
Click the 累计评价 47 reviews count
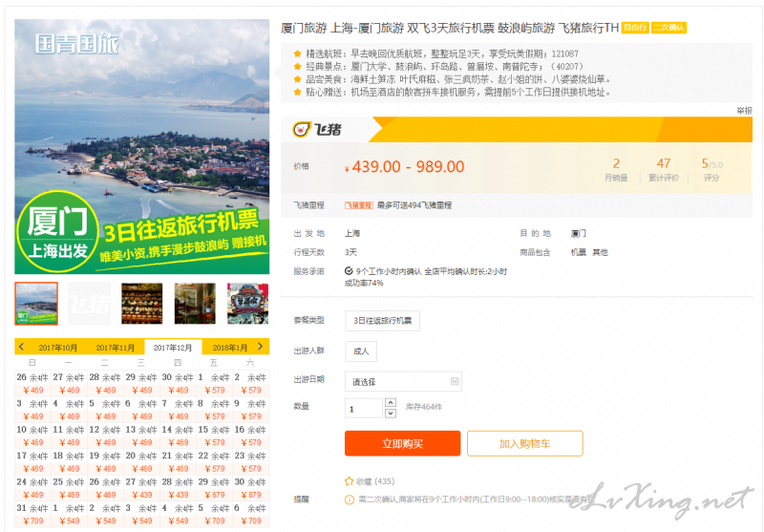coord(664,170)
